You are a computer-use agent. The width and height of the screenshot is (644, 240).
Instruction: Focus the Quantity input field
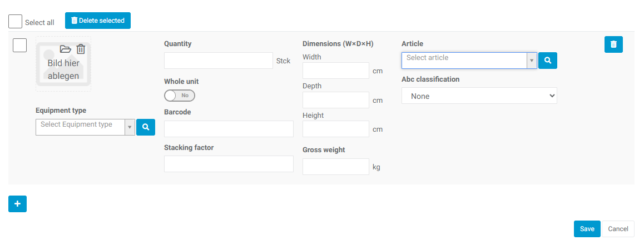coord(218,61)
